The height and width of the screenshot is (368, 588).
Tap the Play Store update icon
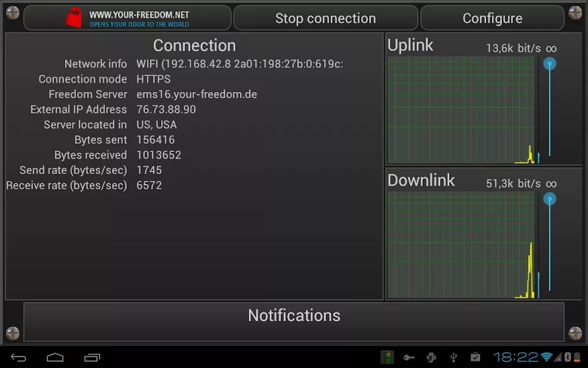[475, 357]
